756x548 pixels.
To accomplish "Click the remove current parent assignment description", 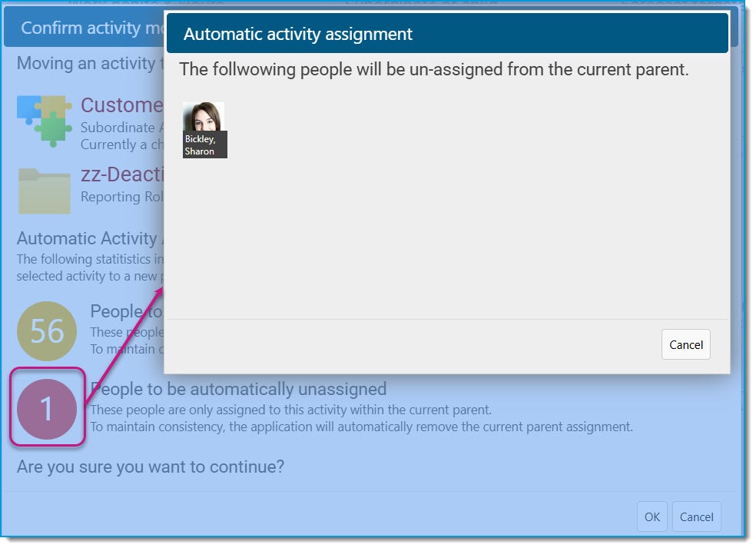I will tap(362, 427).
